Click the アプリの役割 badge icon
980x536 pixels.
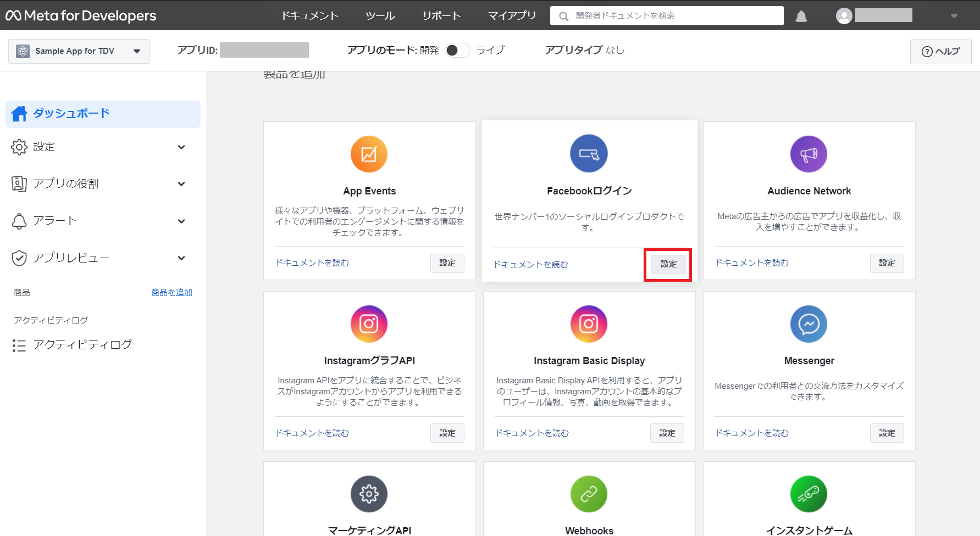(19, 184)
